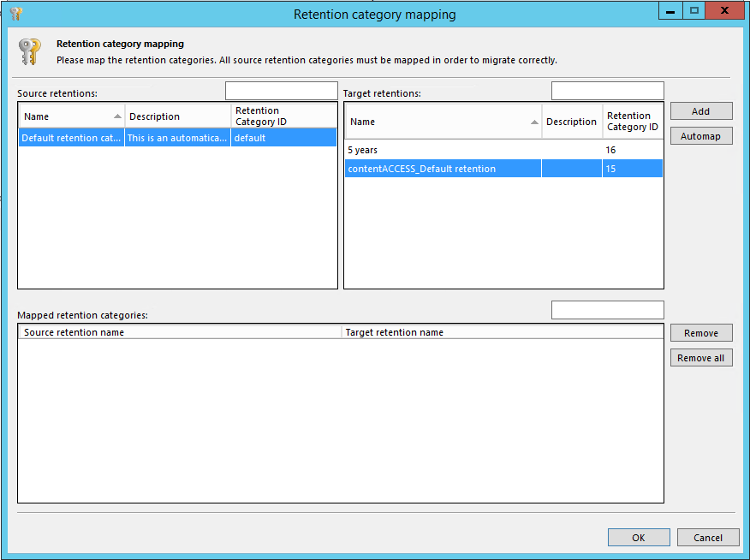Click the Target retention name column header
750x560 pixels.
point(502,332)
